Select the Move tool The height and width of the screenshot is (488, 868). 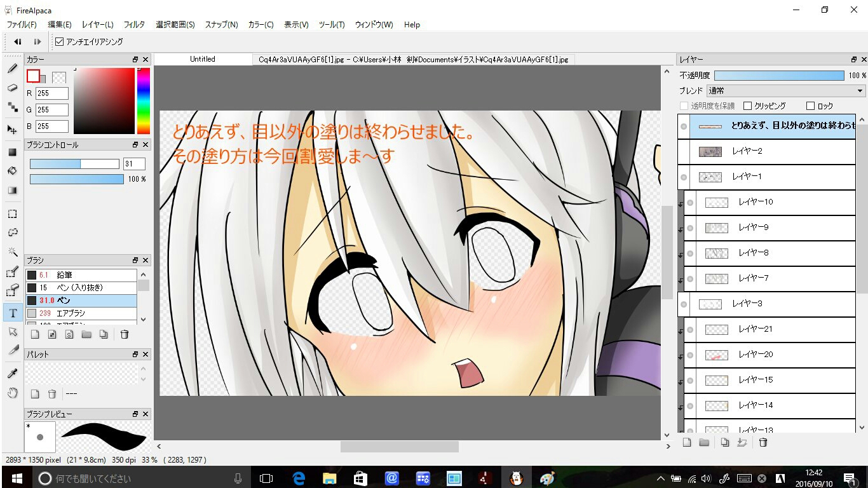coord(12,130)
